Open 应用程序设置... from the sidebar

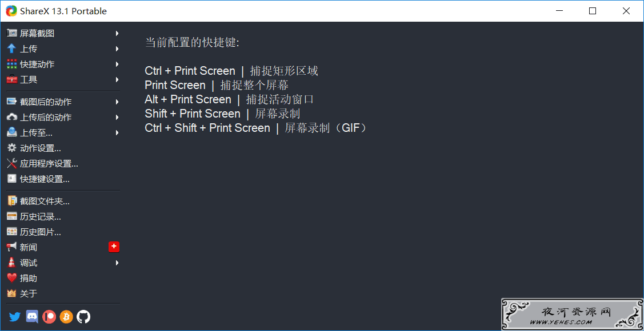[x=63, y=164]
